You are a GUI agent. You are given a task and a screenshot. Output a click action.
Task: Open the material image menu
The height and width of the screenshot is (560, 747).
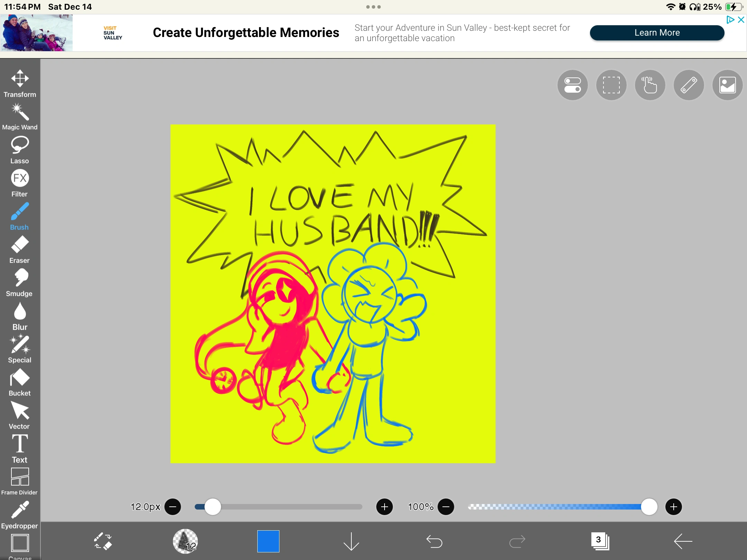point(727,85)
